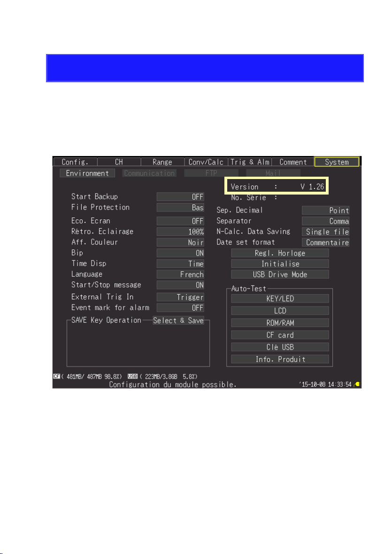Viewport: 392px width, 554px height.
Task: Change N-Calc. Data Saving Single file
Action: [325, 232]
